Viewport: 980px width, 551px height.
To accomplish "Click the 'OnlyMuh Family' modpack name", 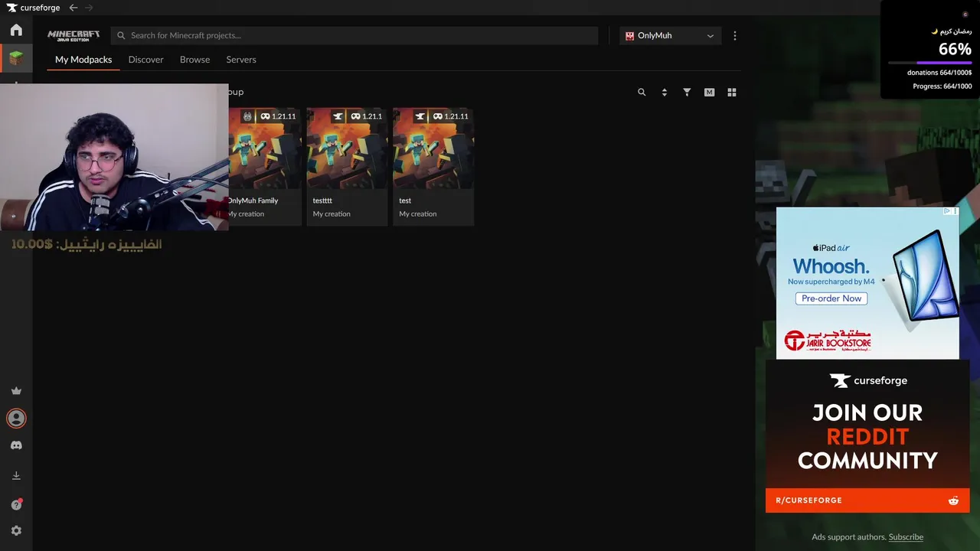I will (253, 201).
